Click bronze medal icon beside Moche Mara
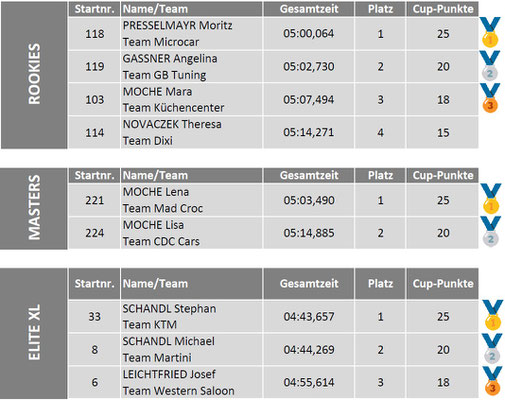The width and height of the screenshot is (505, 400). pyautogui.click(x=490, y=98)
